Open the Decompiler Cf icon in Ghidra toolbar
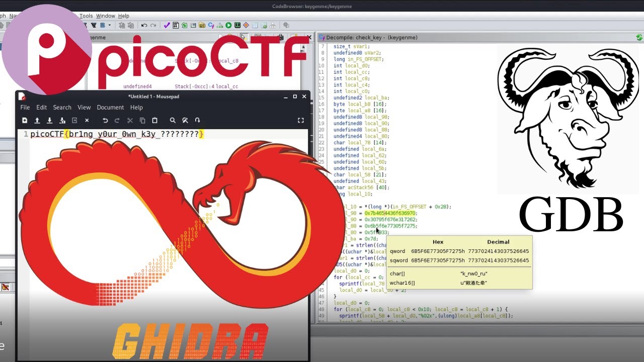 [x=211, y=25]
